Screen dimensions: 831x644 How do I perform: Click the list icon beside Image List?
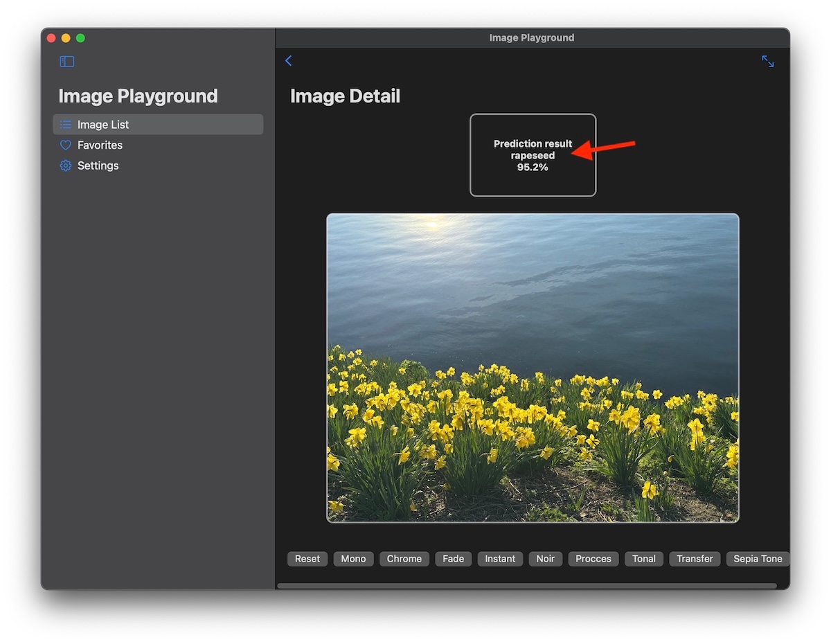point(66,125)
